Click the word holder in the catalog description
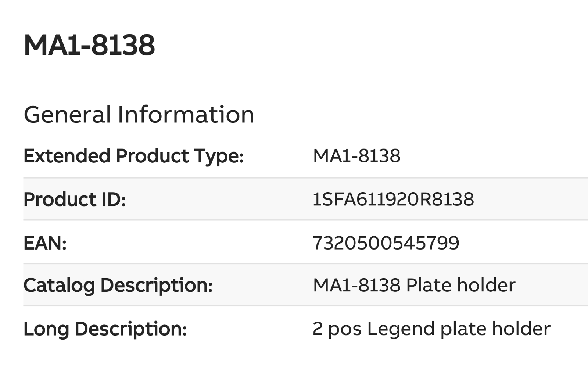The height and width of the screenshot is (366, 588). tap(486, 285)
